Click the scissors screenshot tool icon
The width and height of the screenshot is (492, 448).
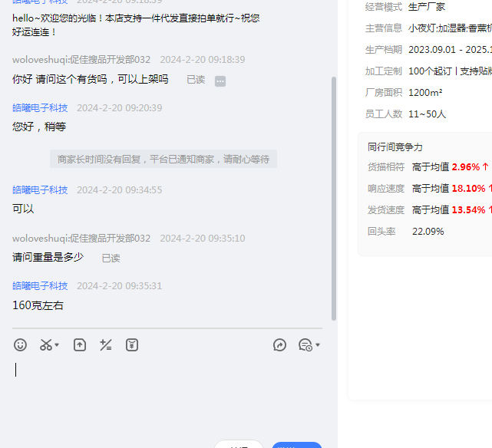(46, 345)
